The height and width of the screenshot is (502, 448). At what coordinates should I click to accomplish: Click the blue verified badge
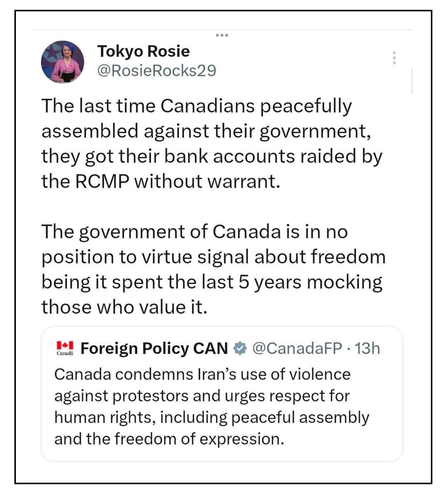coord(240,348)
